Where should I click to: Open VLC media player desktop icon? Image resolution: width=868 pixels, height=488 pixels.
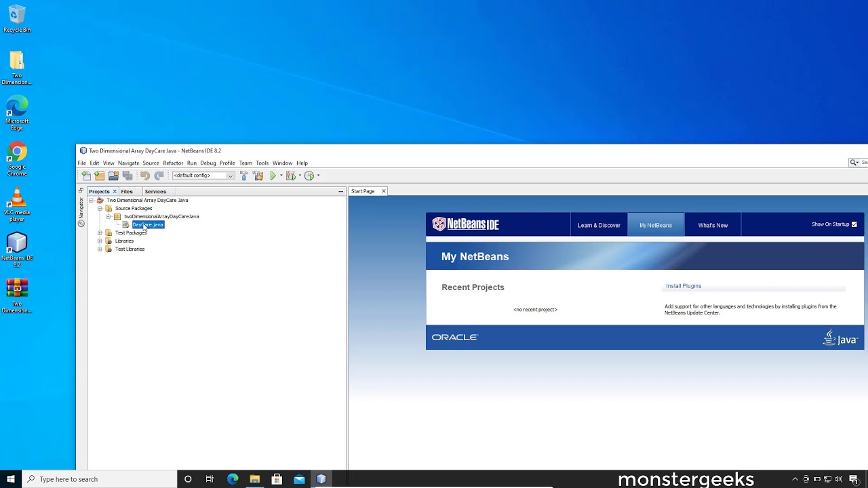point(17,205)
